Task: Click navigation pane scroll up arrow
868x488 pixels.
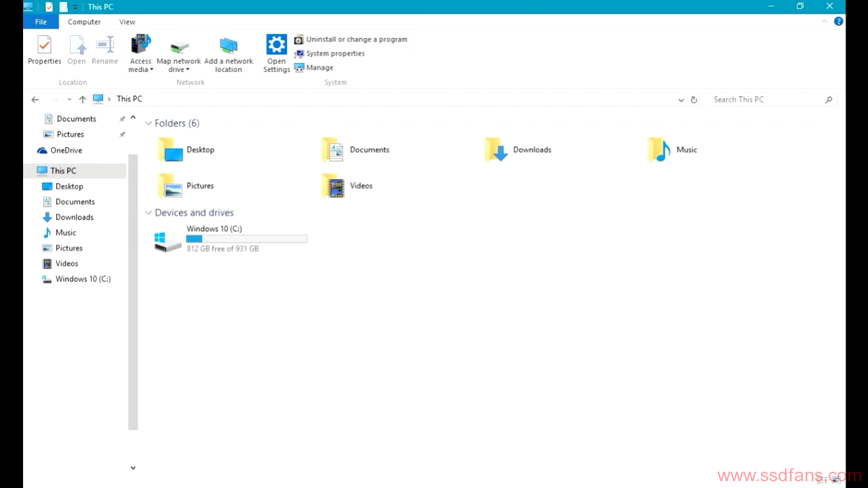Action: 133,118
